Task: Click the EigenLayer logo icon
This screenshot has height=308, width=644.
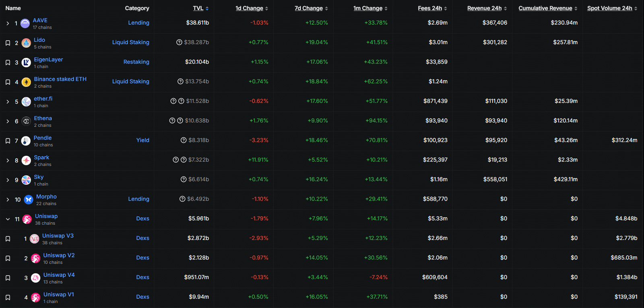Action: coord(26,62)
